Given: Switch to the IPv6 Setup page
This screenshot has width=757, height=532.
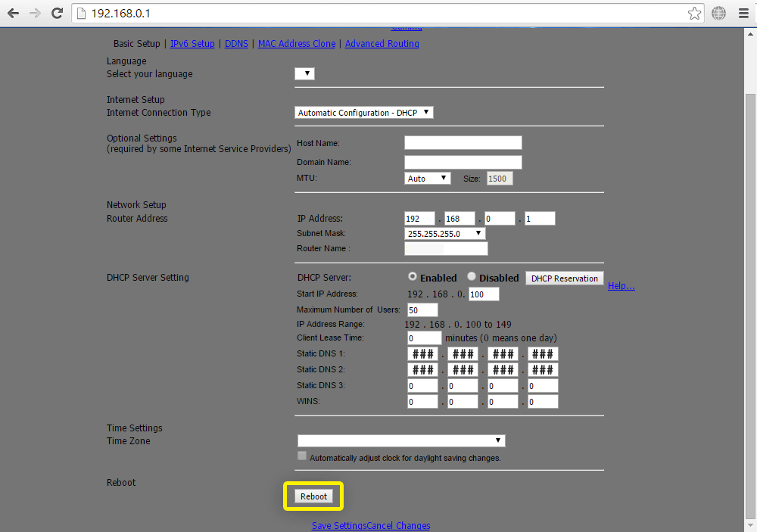Looking at the screenshot, I should 192,43.
